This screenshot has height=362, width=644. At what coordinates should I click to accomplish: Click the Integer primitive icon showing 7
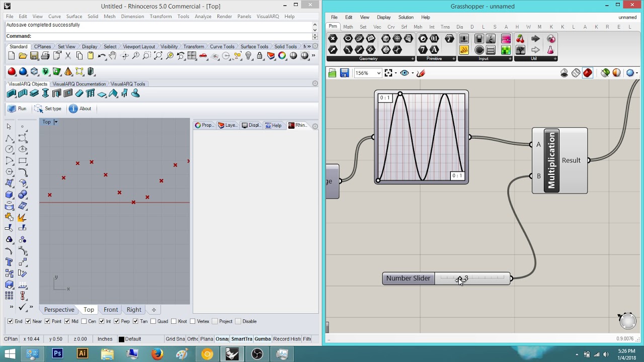click(x=423, y=50)
